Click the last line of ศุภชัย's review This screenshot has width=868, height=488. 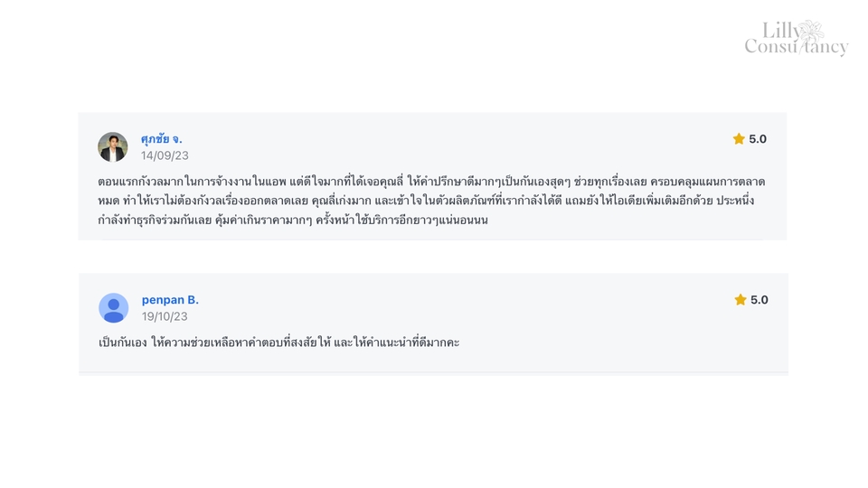(293, 220)
